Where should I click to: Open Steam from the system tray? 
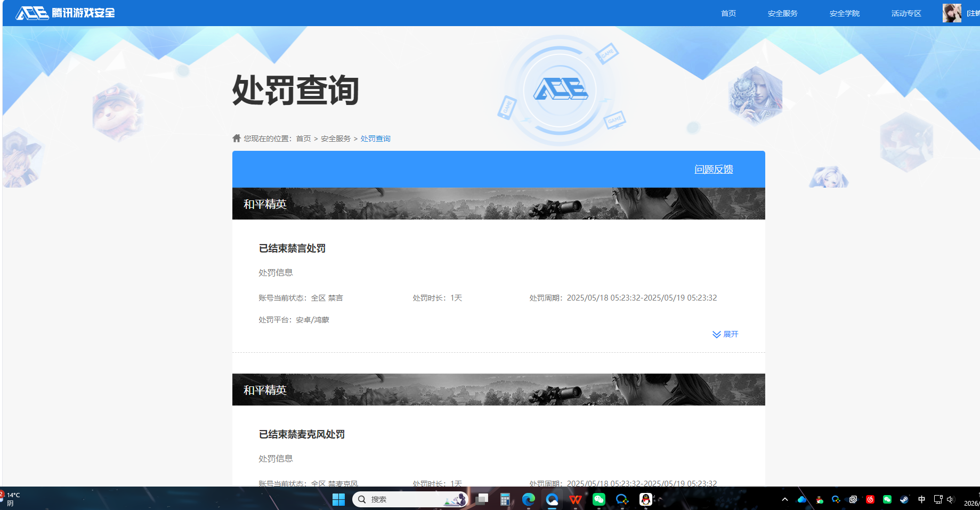click(x=904, y=499)
